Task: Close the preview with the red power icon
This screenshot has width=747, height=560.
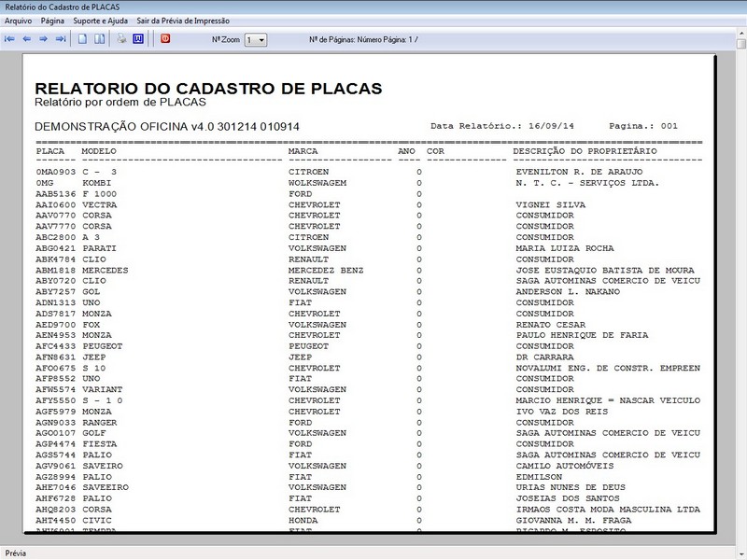Action: [165, 38]
